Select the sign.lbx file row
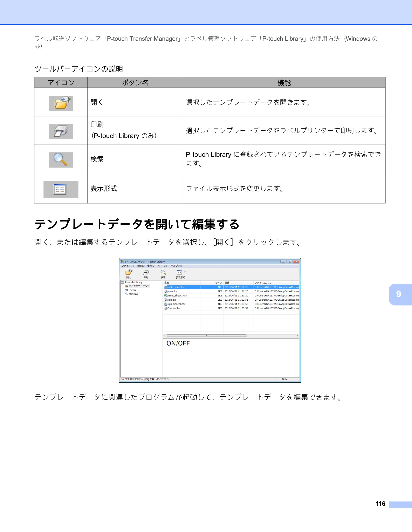Viewport: 412px width, 532px height. point(231,300)
